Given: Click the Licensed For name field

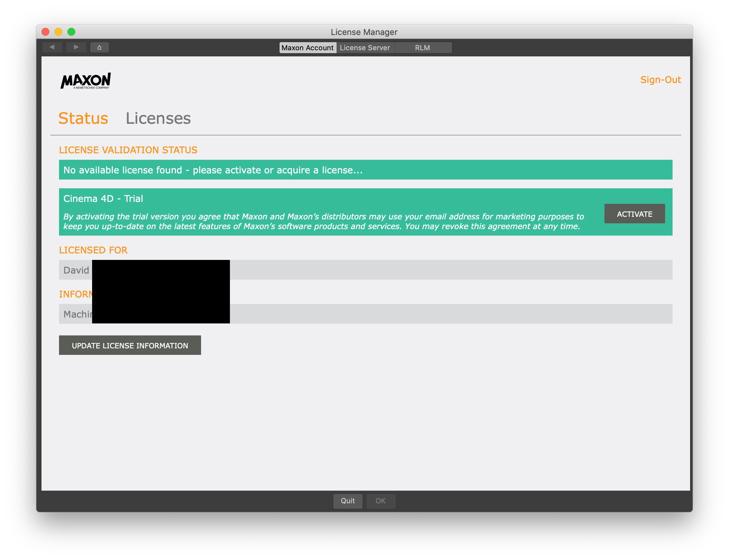Looking at the screenshot, I should [450, 270].
